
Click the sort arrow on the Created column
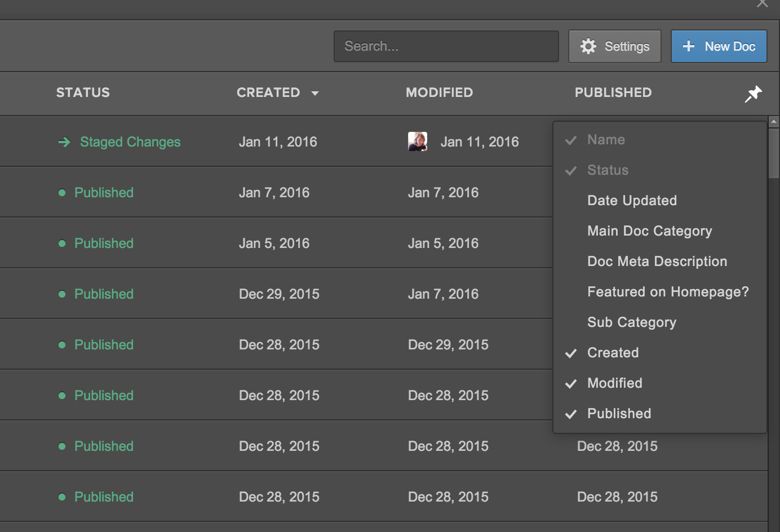point(315,93)
